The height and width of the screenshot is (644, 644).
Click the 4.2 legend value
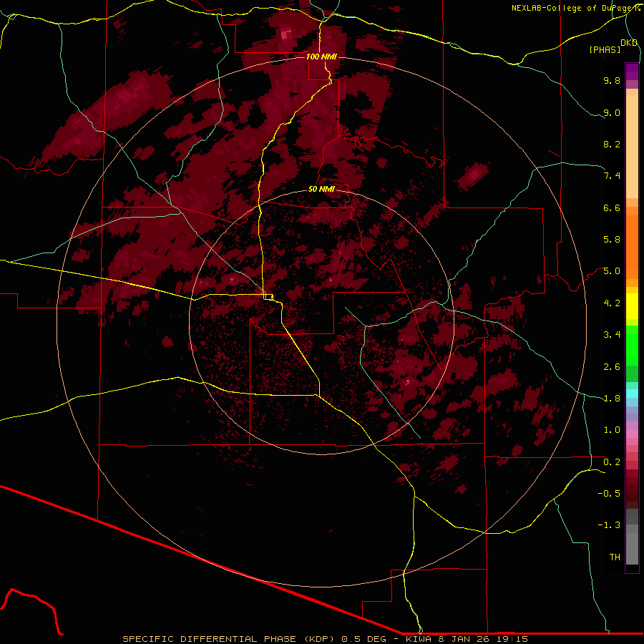612,303
